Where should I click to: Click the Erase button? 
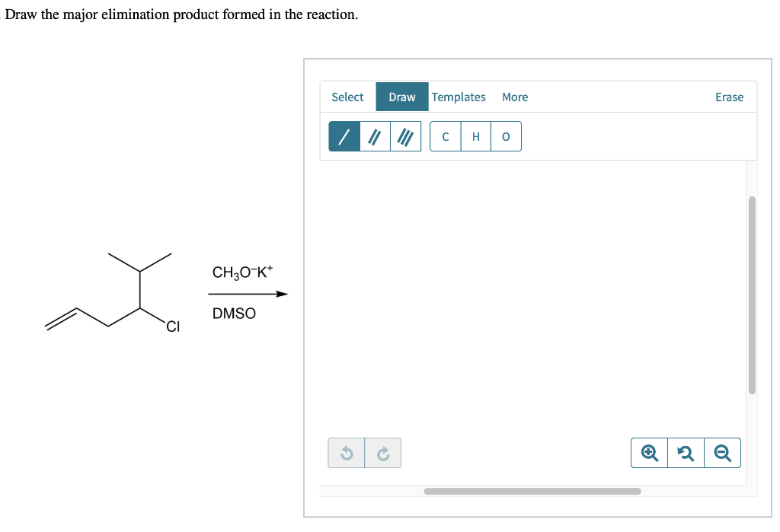pos(729,97)
